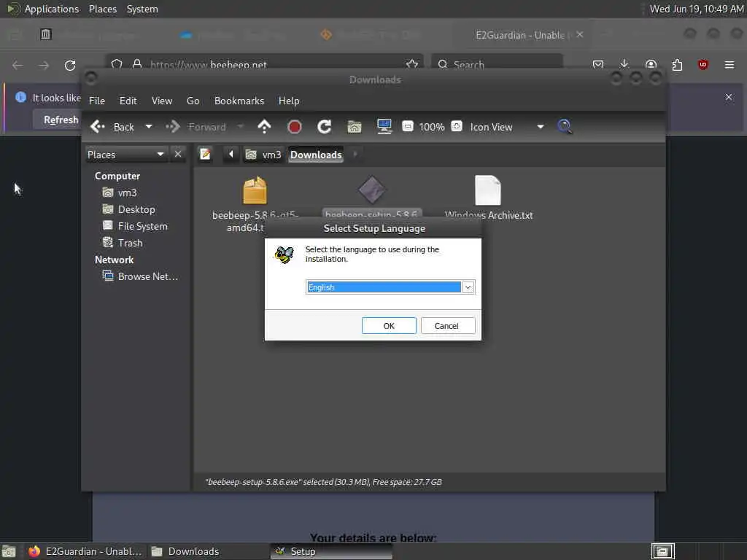Viewport: 747px width, 560px height.
Task: Open View menu in Downloads window
Action: (161, 101)
